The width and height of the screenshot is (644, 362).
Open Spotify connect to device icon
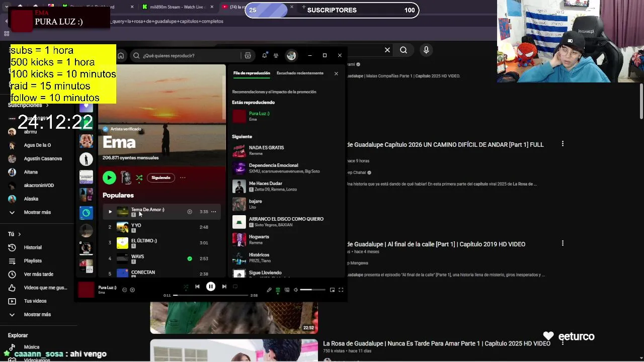pyautogui.click(x=287, y=290)
